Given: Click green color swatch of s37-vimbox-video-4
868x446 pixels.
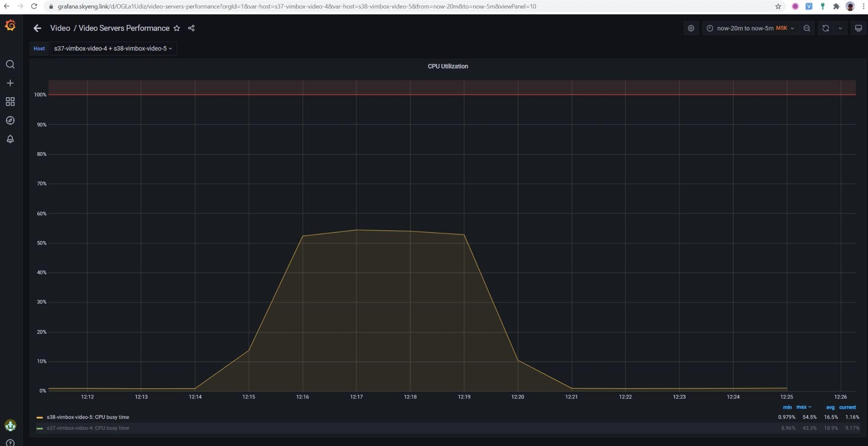Looking at the screenshot, I should pyautogui.click(x=40, y=429).
